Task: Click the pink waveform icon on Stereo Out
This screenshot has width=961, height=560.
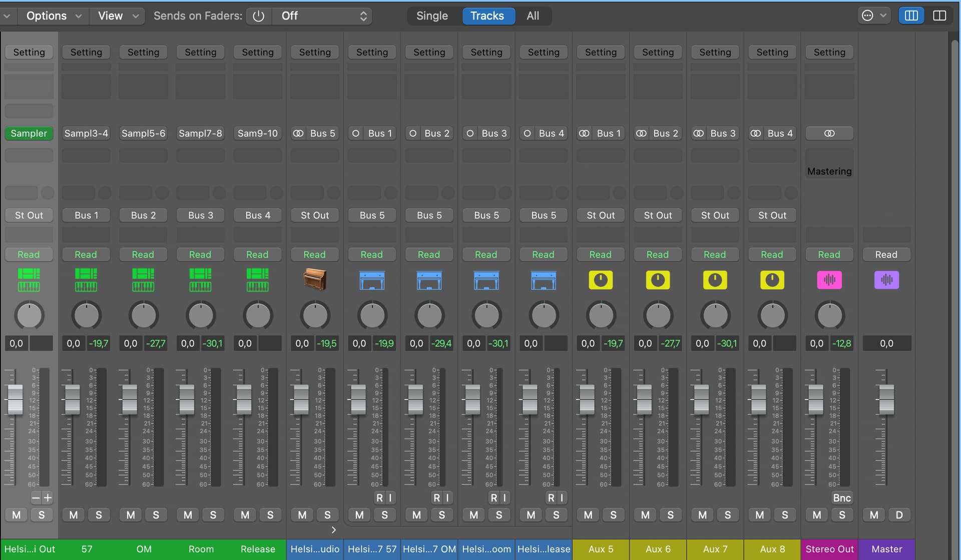Action: tap(829, 280)
